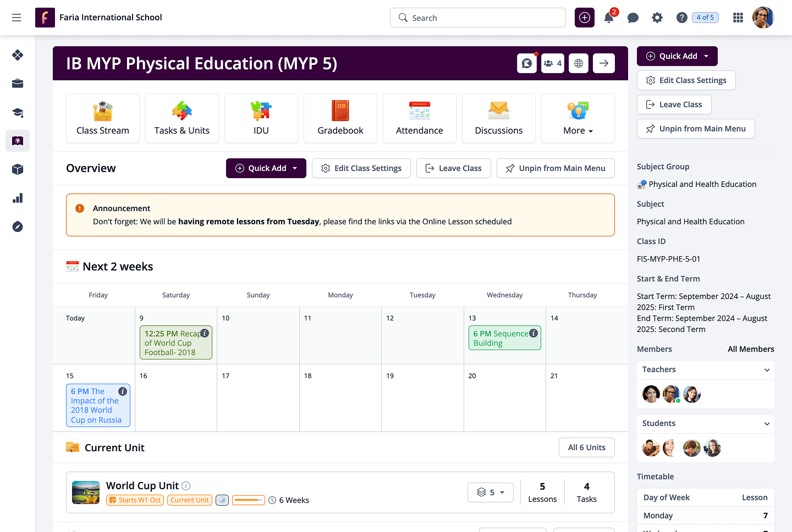Open the unit 5 layers dropdown
Image resolution: width=792 pixels, height=532 pixels.
[x=491, y=492]
